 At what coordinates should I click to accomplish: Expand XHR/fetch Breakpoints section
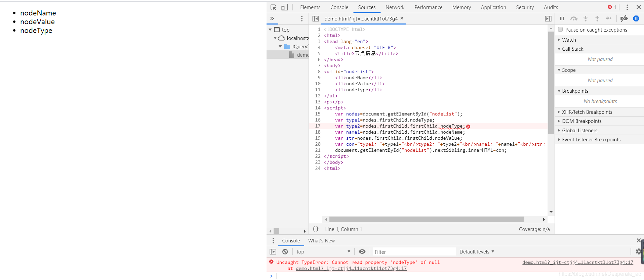[599, 112]
